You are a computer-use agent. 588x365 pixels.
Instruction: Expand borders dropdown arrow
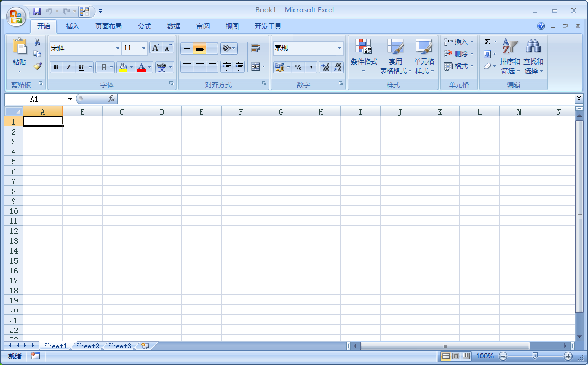pyautogui.click(x=111, y=67)
